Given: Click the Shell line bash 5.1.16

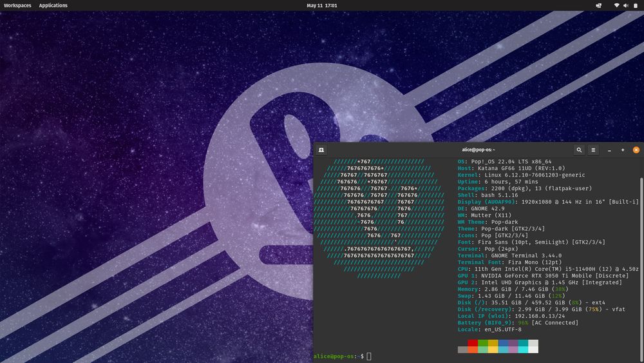Looking at the screenshot, I should coord(488,195).
